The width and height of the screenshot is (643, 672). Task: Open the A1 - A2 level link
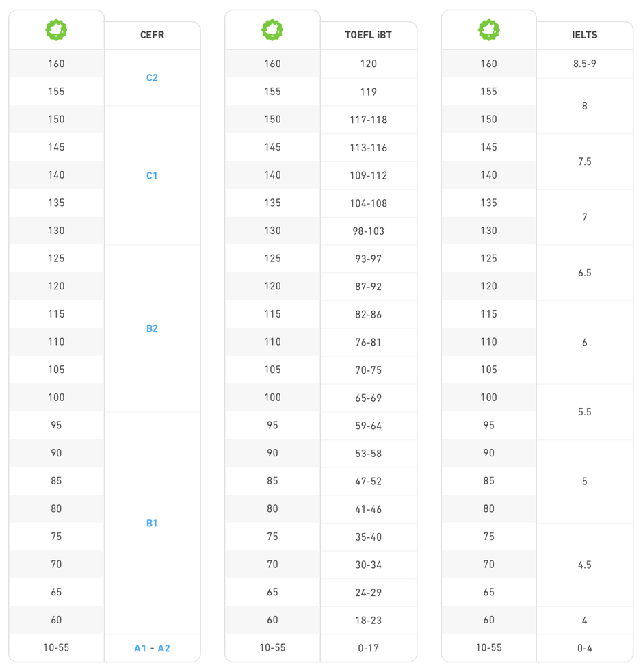click(152, 648)
